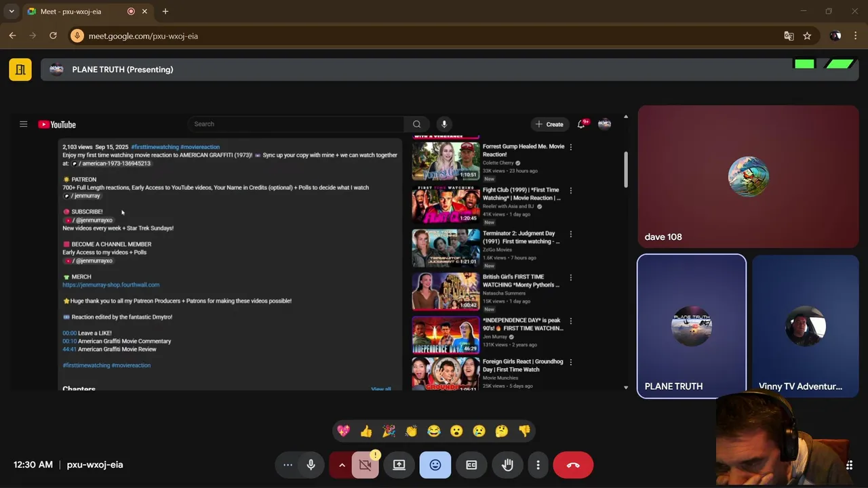Send the laughing face reaction
This screenshot has height=488, width=868.
tap(434, 431)
